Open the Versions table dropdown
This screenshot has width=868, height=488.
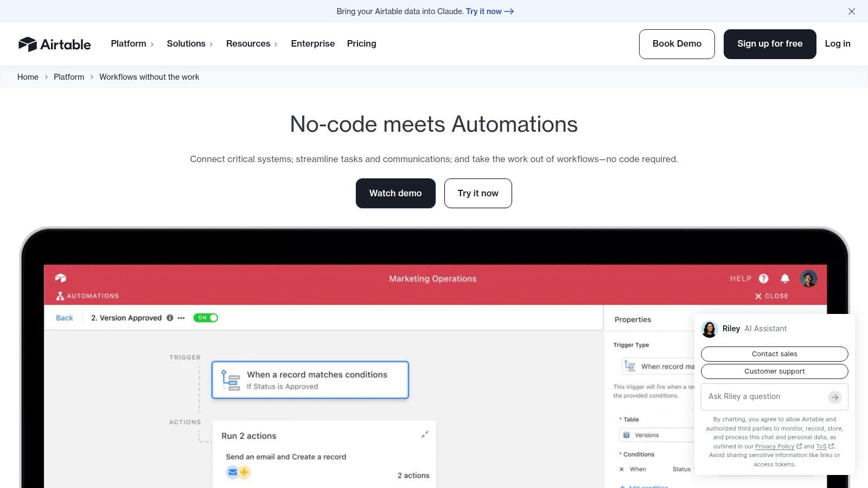(x=657, y=435)
